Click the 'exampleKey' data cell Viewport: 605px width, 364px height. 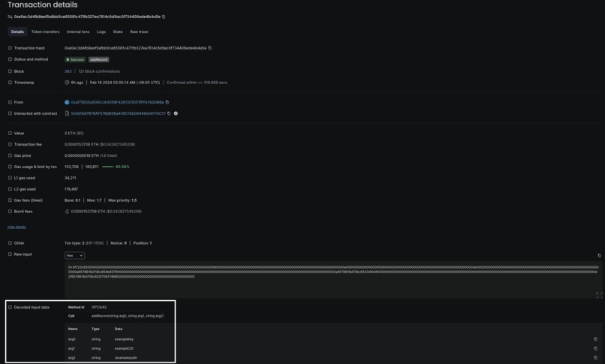125,339
